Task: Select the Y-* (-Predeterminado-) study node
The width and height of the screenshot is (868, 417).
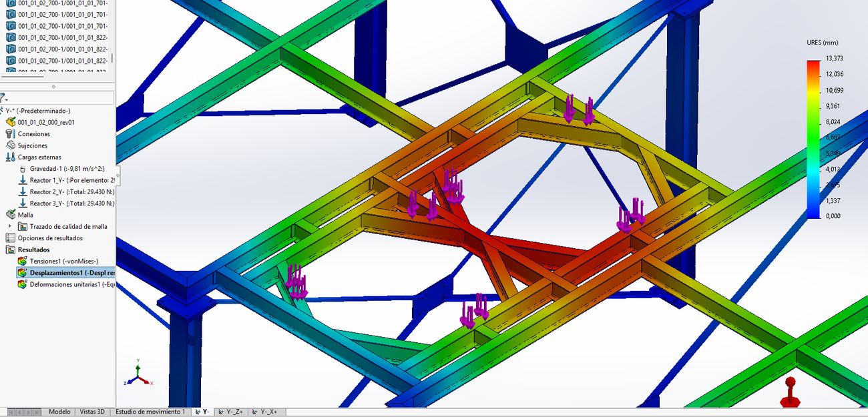Action: pos(37,111)
